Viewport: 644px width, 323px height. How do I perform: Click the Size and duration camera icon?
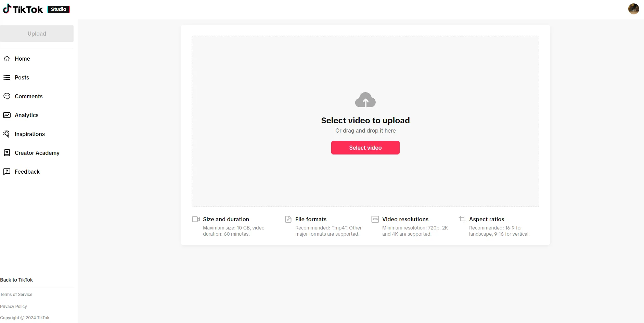[196, 219]
